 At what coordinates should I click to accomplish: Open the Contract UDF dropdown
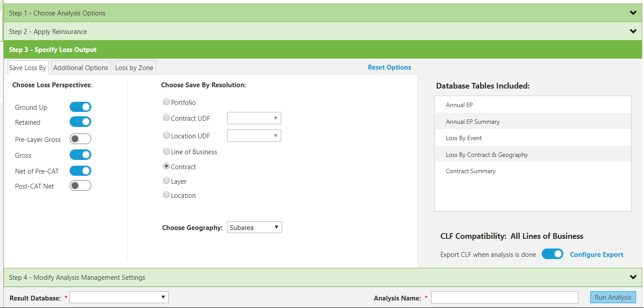(254, 118)
